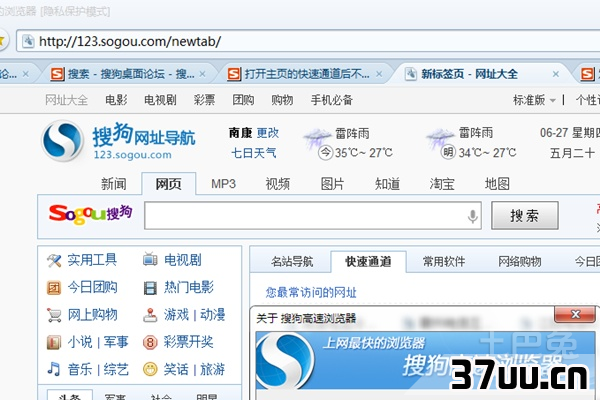Click tomorrow's thunderstorm weather icon
This screenshot has height=400, width=600.
coord(440,138)
